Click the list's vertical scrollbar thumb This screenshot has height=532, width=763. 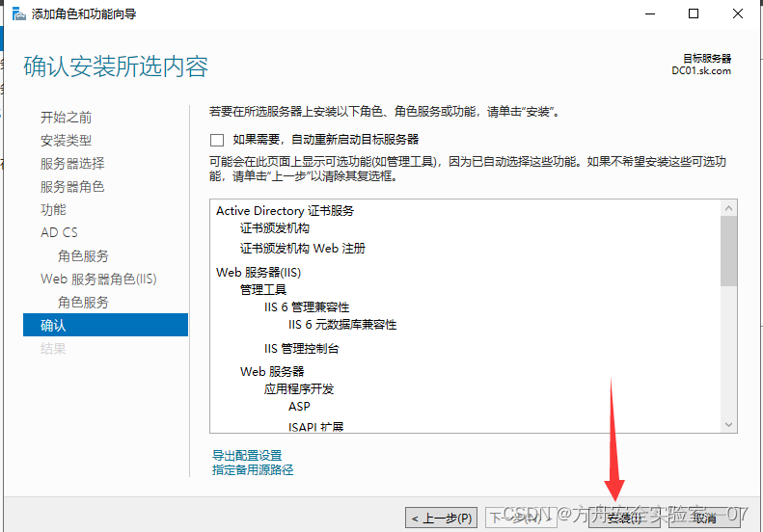click(x=728, y=252)
